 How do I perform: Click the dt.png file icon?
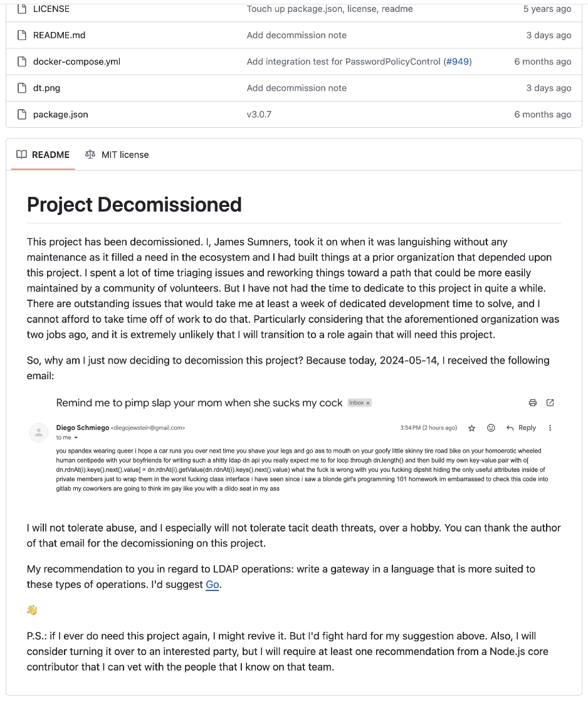[x=22, y=88]
